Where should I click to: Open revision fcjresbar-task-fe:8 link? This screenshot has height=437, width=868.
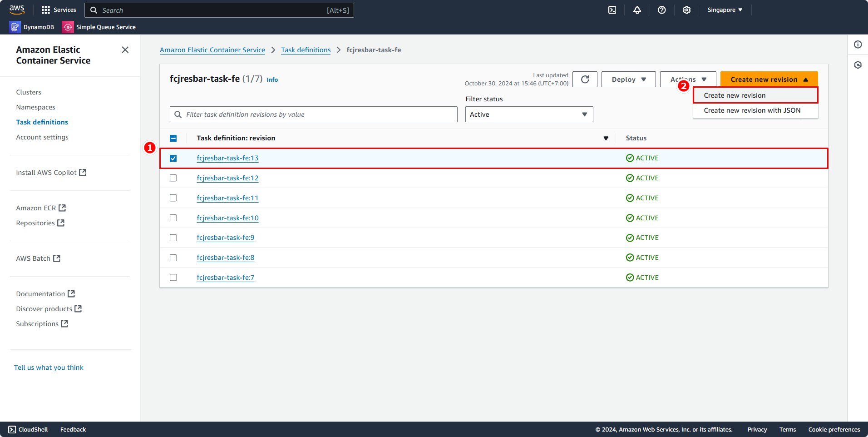[226, 258]
